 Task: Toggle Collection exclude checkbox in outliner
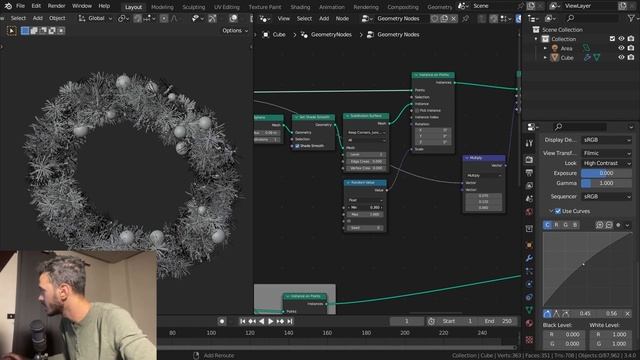tap(612, 39)
